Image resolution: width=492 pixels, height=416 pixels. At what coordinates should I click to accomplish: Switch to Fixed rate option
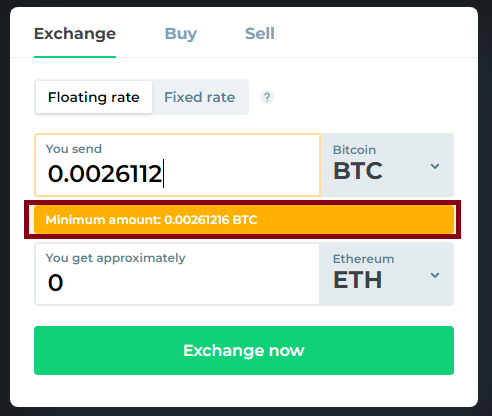pyautogui.click(x=200, y=97)
